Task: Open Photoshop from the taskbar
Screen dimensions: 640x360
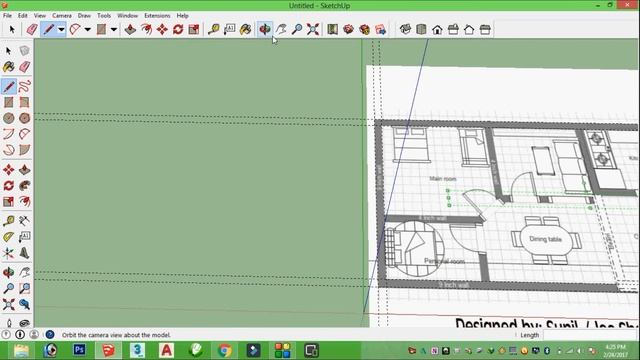Action: point(79,350)
